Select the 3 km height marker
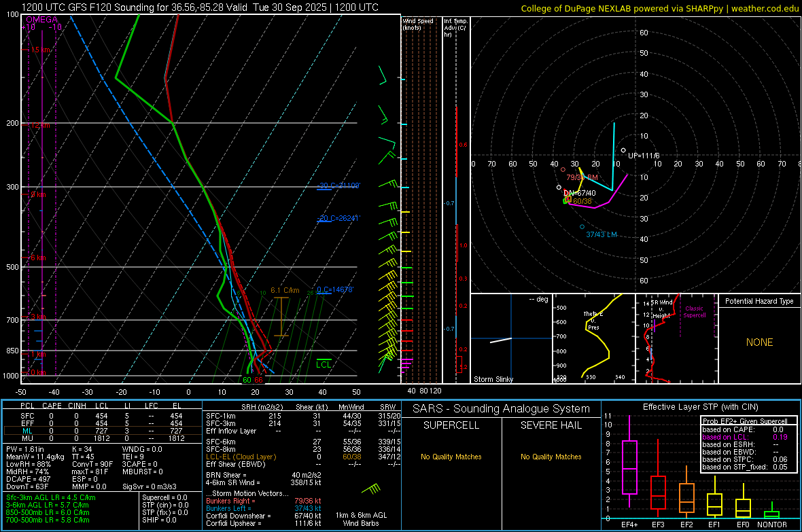The image size is (802, 532). coord(38,317)
